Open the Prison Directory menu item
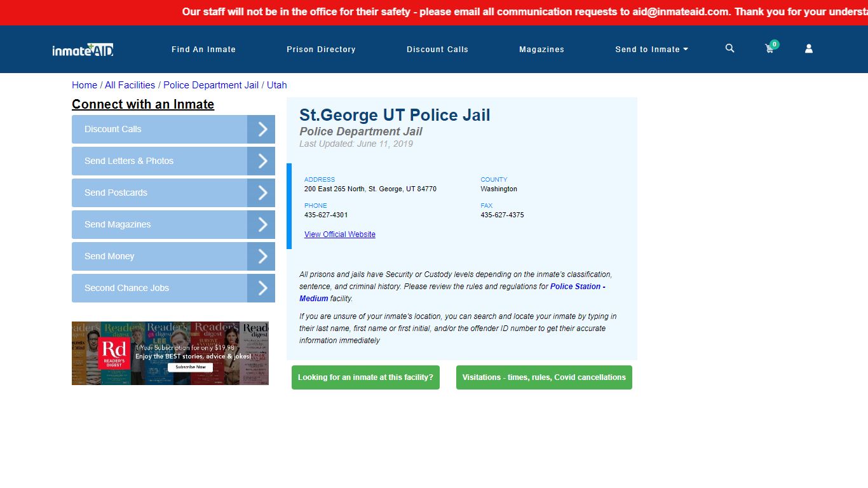Screen dimensions: 868x488 pos(321,50)
